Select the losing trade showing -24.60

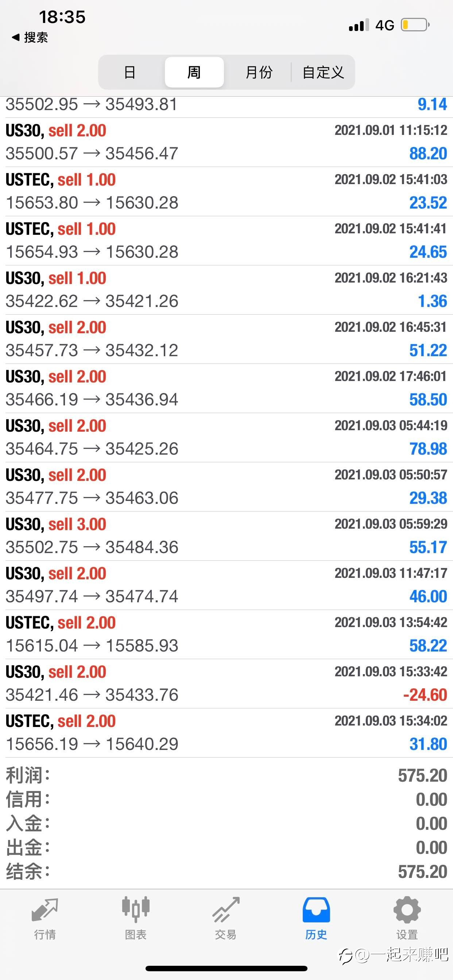pos(226,684)
